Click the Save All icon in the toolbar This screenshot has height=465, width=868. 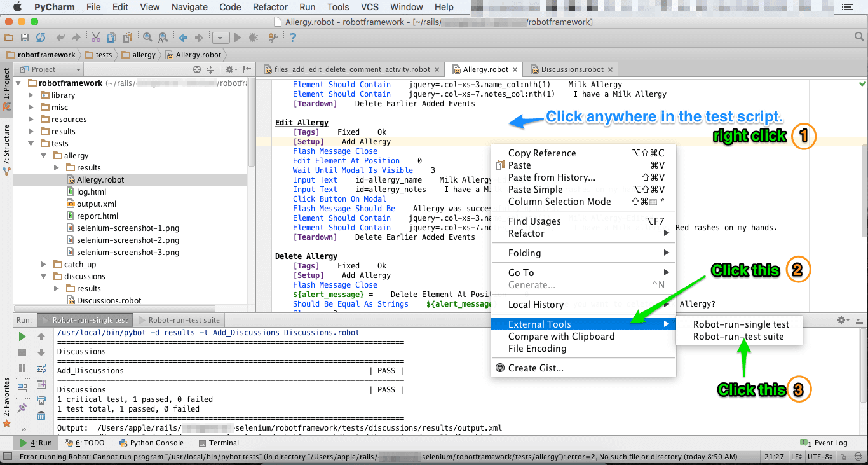pos(25,37)
